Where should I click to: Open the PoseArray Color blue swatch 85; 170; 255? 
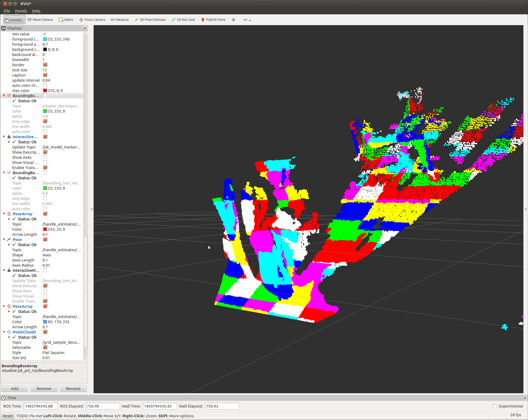click(x=45, y=322)
